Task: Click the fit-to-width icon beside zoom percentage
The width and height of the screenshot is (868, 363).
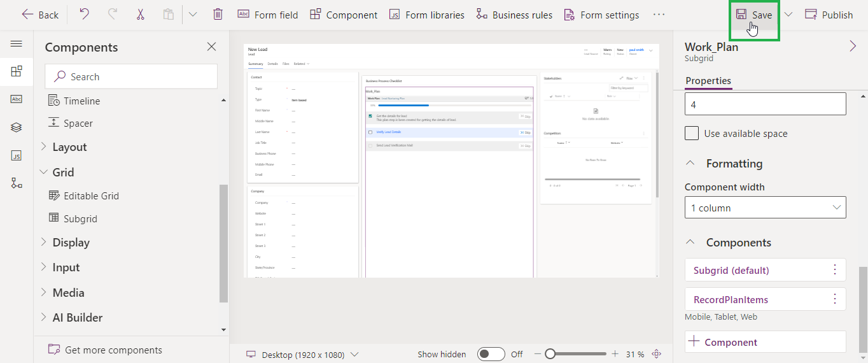Action: (x=657, y=354)
